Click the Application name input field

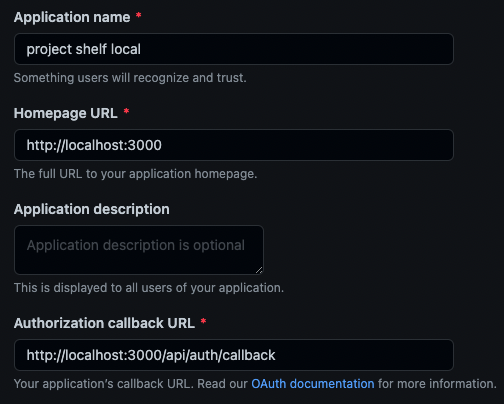234,49
